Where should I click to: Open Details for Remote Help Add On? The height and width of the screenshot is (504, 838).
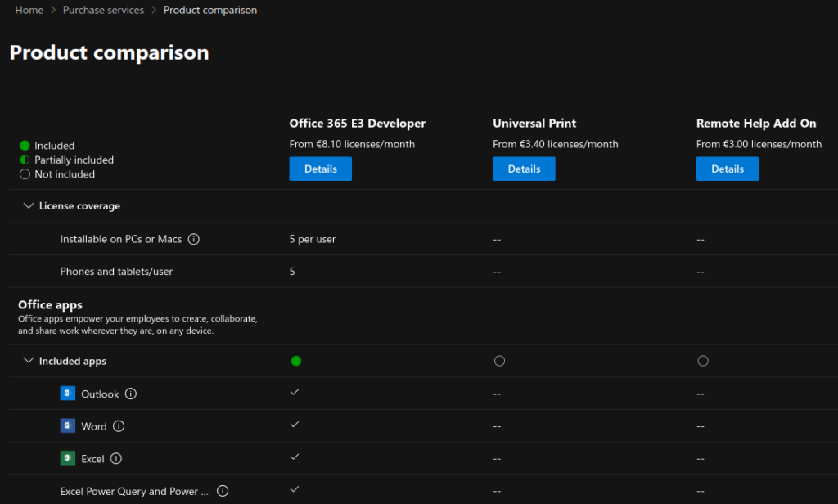pos(728,169)
